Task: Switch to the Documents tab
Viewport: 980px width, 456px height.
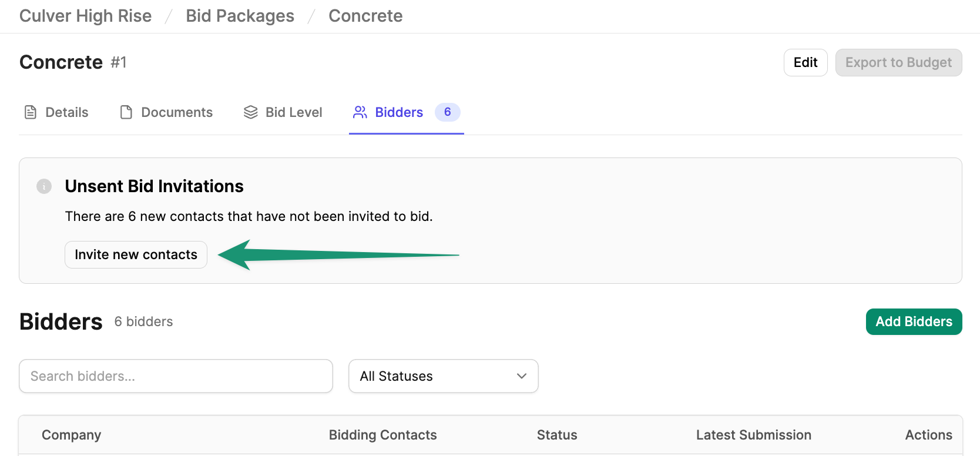Action: tap(166, 112)
